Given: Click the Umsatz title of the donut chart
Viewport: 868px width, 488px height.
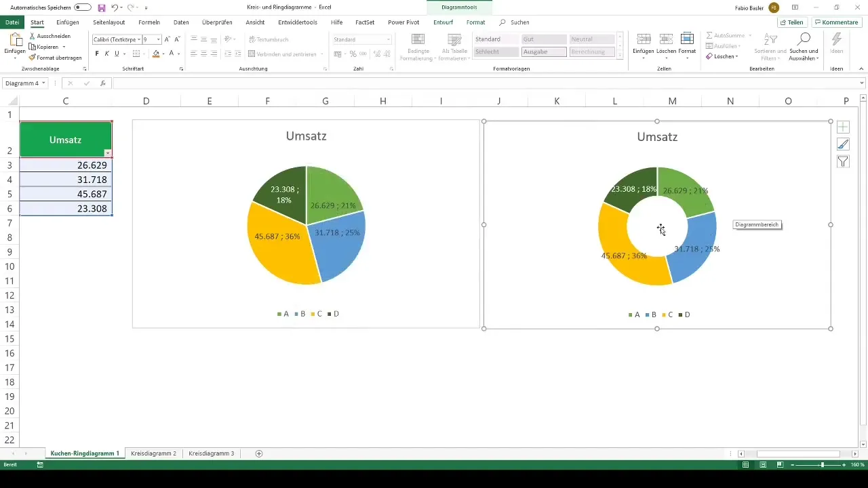Looking at the screenshot, I should [x=657, y=137].
